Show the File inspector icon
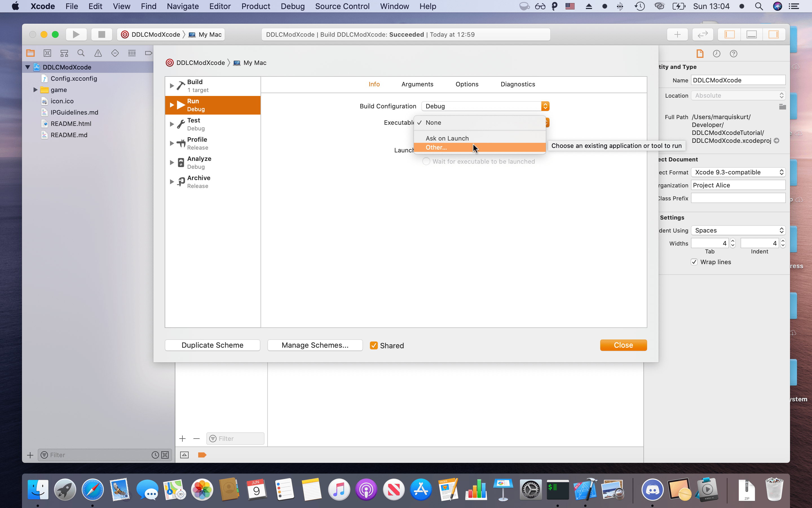This screenshot has height=508, width=812. coord(700,53)
